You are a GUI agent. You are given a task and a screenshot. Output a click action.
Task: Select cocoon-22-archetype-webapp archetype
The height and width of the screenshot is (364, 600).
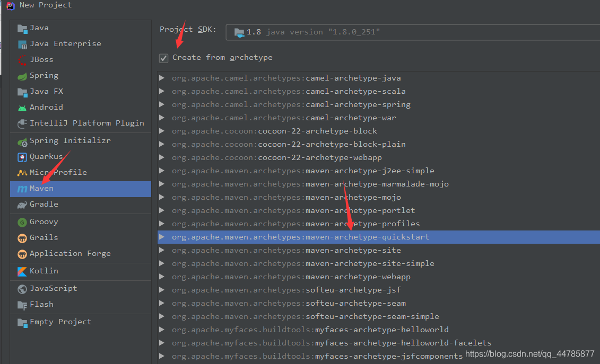[379, 157]
